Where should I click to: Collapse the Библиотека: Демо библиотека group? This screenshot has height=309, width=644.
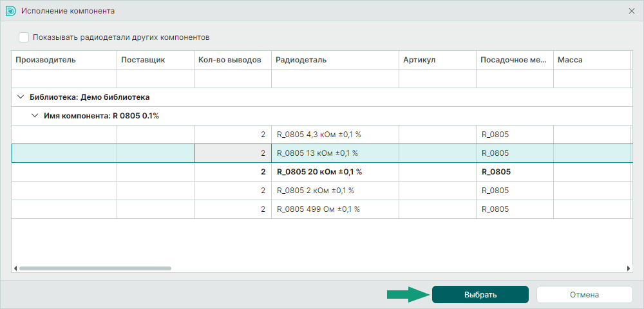(x=21, y=97)
